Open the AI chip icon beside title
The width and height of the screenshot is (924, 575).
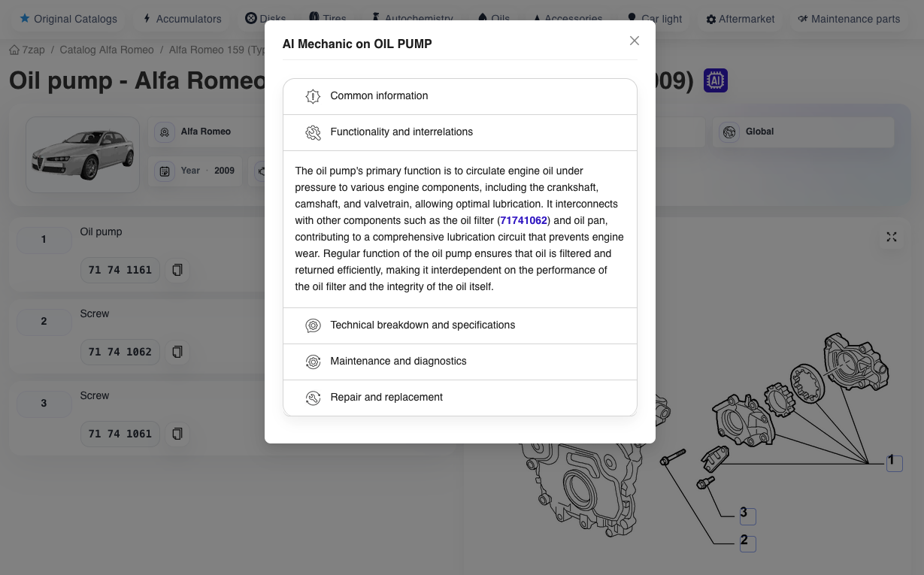(716, 80)
